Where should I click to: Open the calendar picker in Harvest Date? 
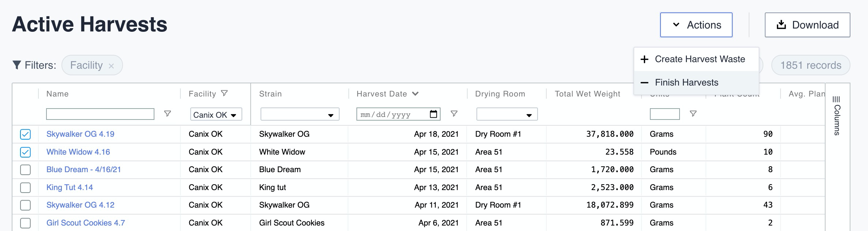[x=433, y=114]
